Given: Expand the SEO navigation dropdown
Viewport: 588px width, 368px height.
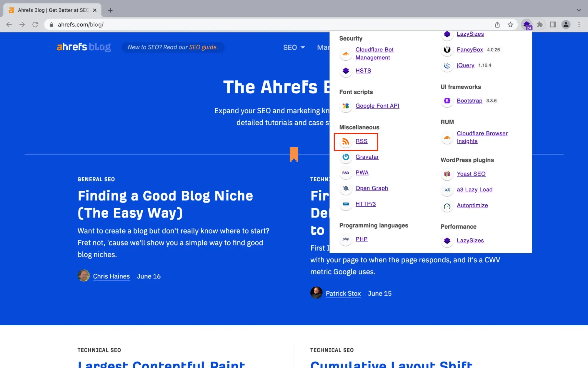Looking at the screenshot, I should [294, 47].
